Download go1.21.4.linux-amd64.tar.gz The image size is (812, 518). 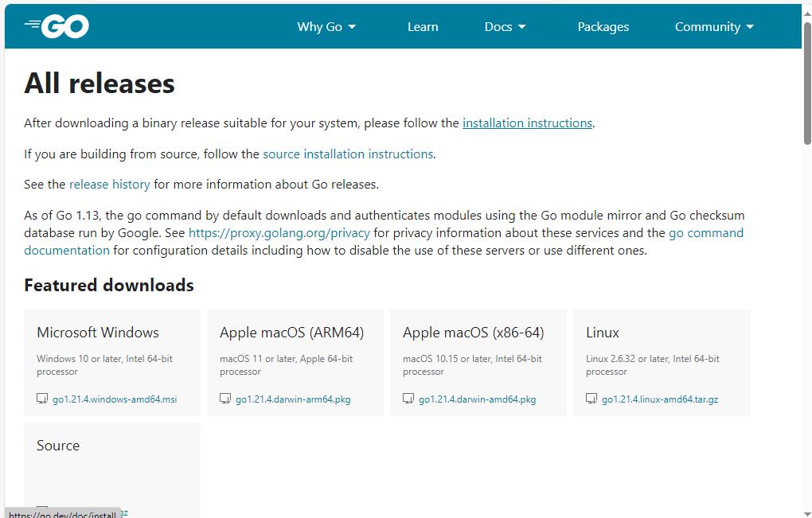660,399
